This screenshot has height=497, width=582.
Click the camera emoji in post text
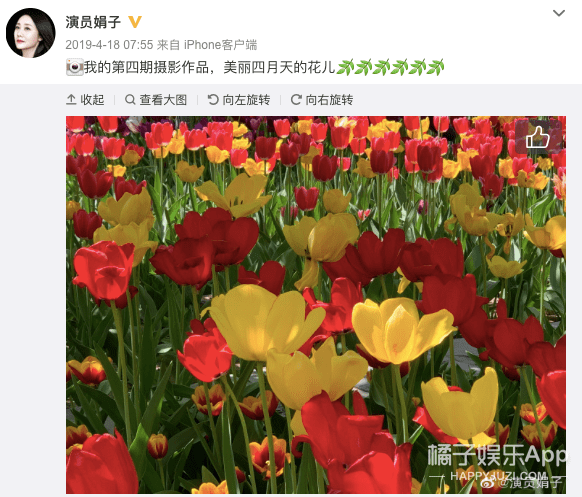pos(75,67)
